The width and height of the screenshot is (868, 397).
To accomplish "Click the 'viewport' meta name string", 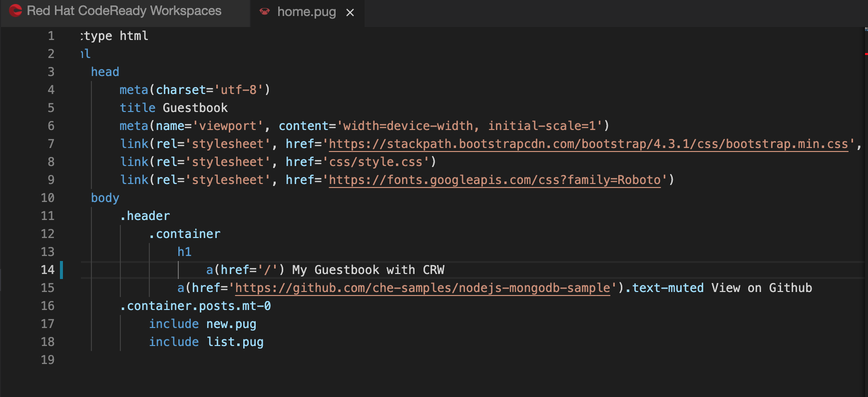I will click(228, 126).
